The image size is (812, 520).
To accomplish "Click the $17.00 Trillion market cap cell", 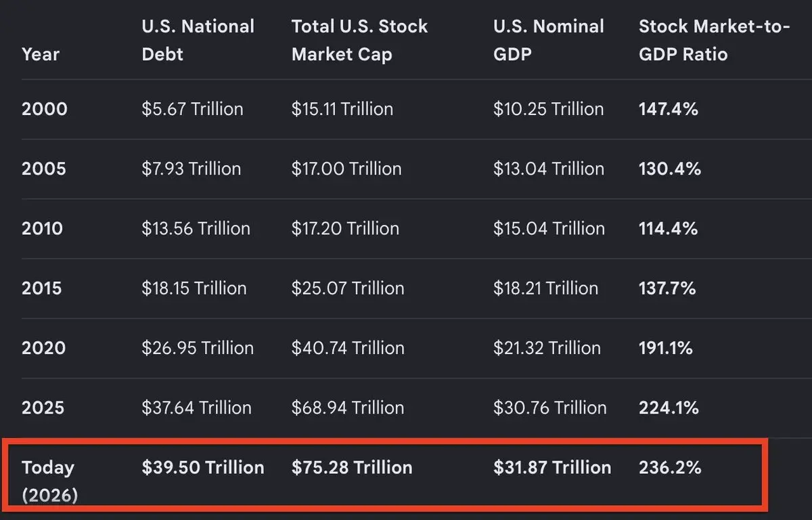I will click(x=346, y=169).
